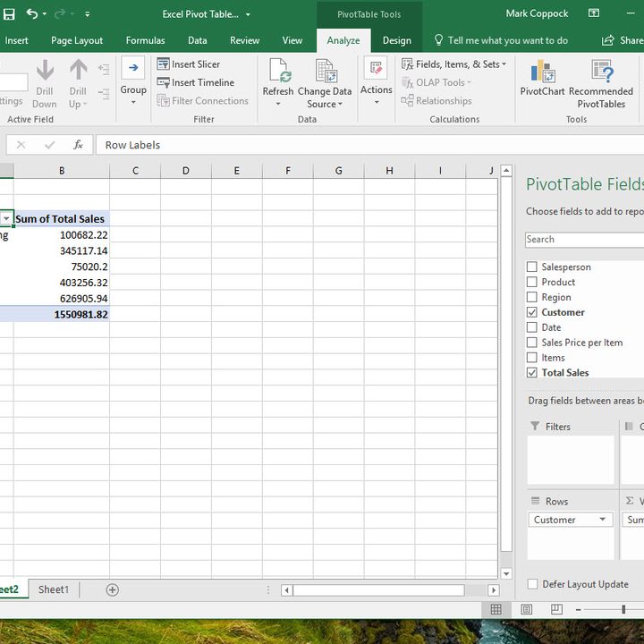This screenshot has height=644, width=644.
Task: Switch to Normal view icon
Action: coord(496,609)
